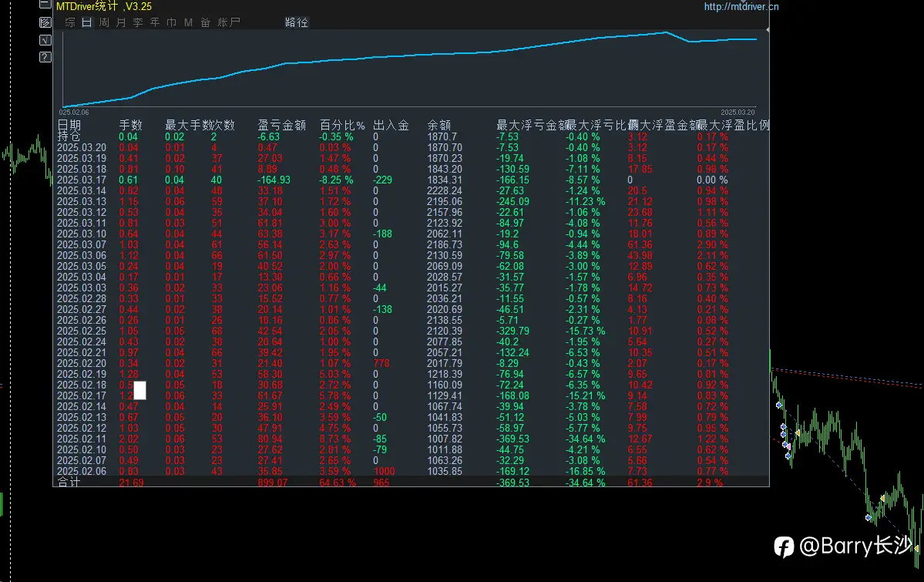
Task: Open the 账户 (account) tab
Action: point(229,22)
